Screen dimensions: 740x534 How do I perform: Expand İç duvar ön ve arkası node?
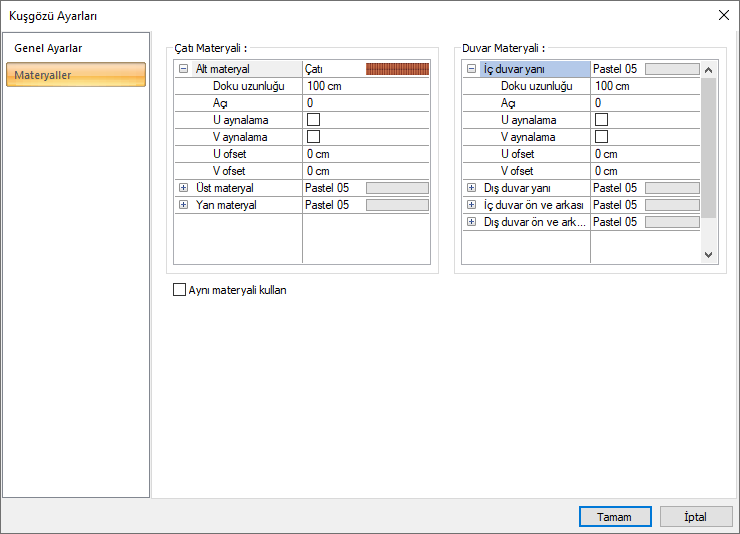471,205
